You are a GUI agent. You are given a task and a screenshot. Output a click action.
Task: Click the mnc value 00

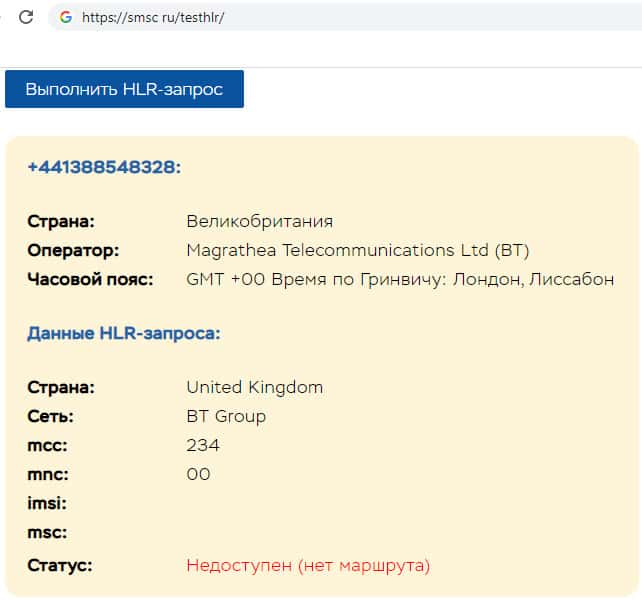coord(198,474)
